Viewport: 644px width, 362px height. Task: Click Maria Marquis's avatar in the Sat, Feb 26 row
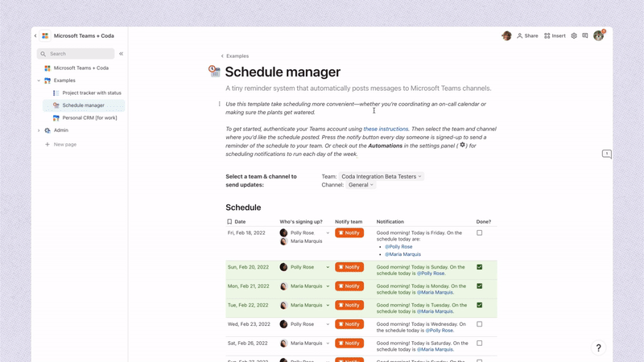283,343
